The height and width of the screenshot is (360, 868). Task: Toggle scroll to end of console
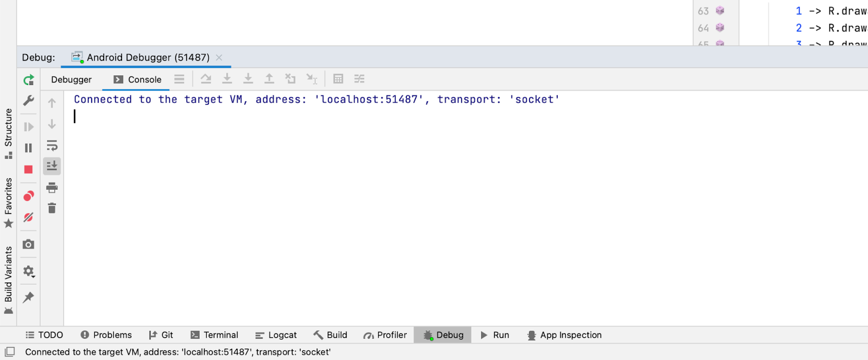click(52, 166)
